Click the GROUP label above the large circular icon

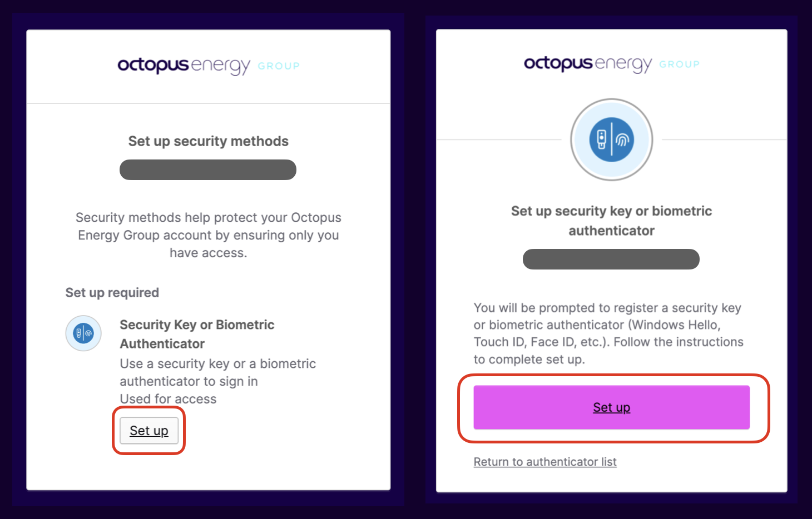[679, 64]
